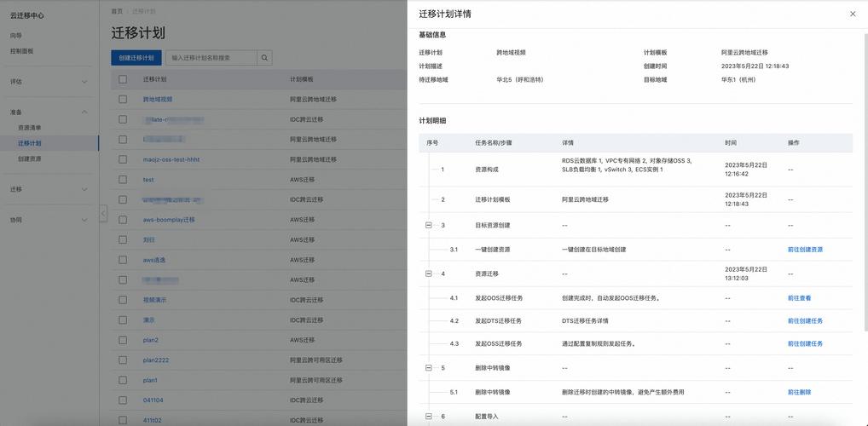The image size is (868, 426).
Task: Check the box for aws逍逸 plan
Action: point(123,260)
